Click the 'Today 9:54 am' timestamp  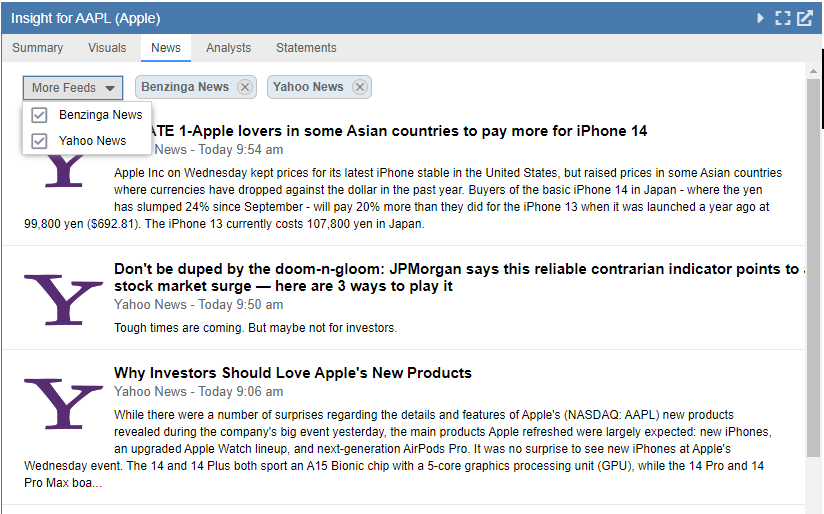pos(241,150)
